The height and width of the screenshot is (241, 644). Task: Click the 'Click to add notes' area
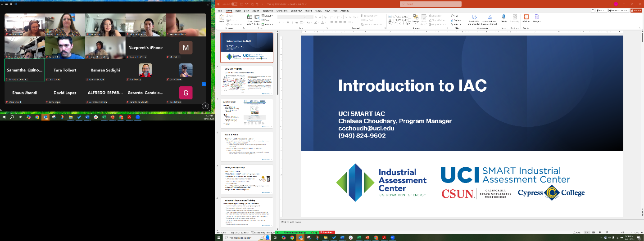coord(291,222)
